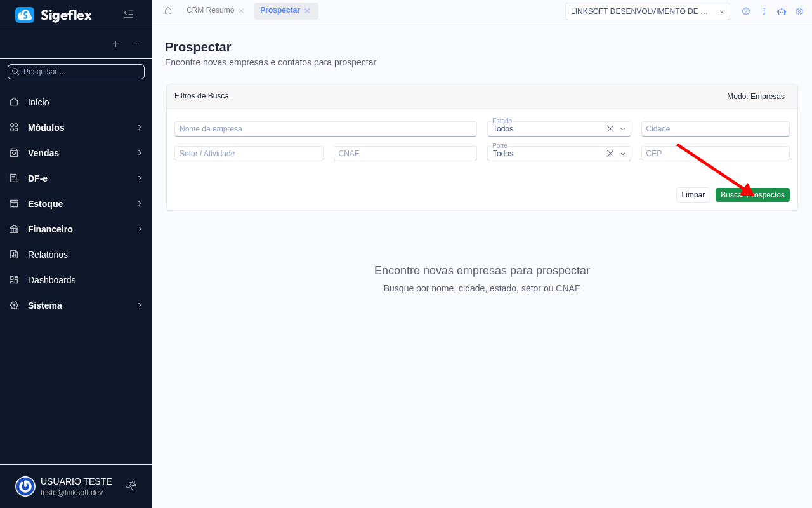The width and height of the screenshot is (812, 508).
Task: Click the home breadcrumb icon
Action: [x=167, y=11]
